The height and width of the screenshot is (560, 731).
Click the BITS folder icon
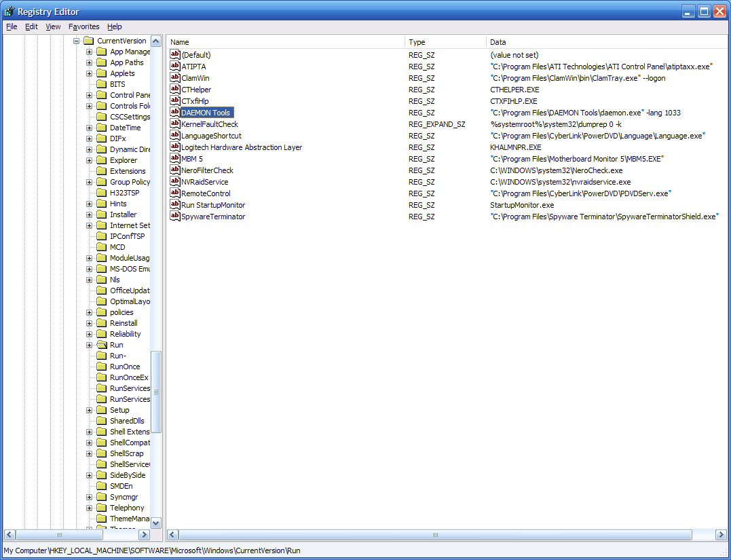click(102, 84)
